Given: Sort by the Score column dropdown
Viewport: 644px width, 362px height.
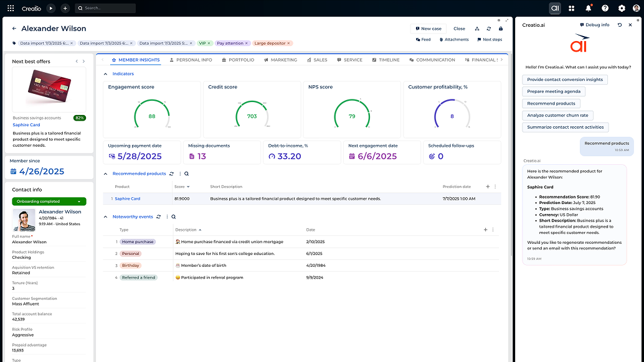Looking at the screenshot, I should 189,186.
